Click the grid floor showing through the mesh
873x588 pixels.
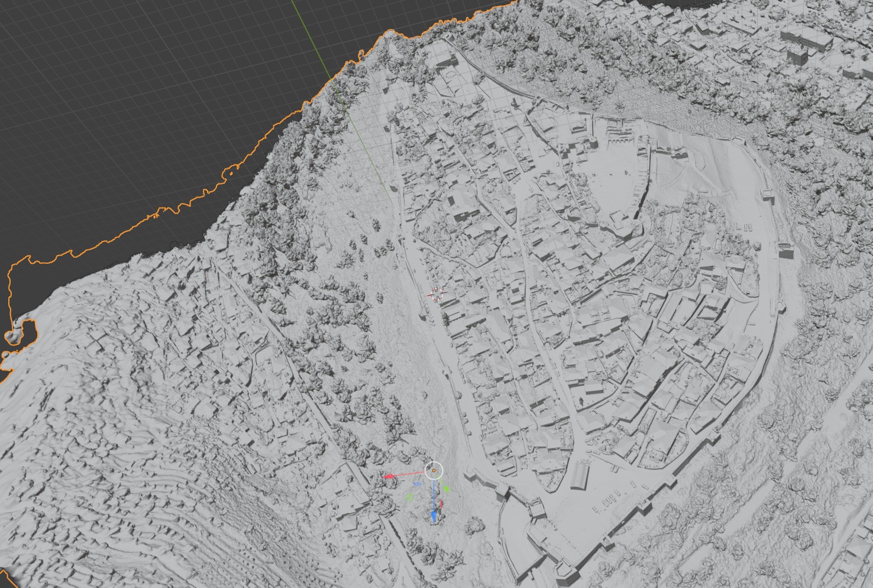click(x=367, y=148)
